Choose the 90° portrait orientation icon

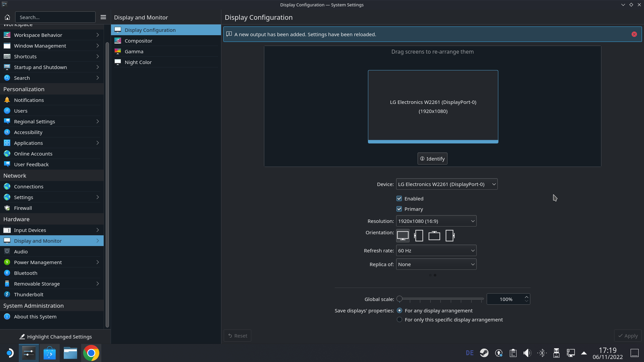[419, 236]
